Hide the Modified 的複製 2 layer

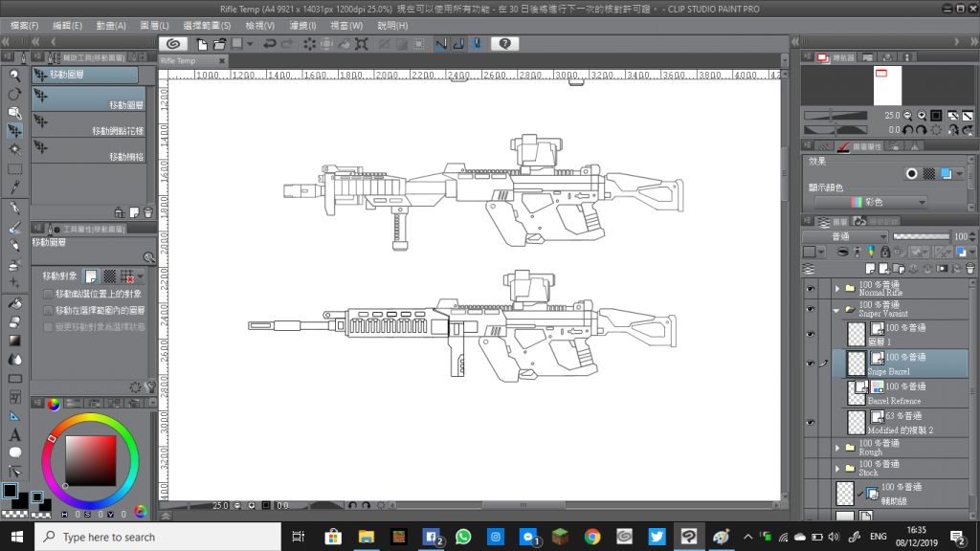pos(811,422)
